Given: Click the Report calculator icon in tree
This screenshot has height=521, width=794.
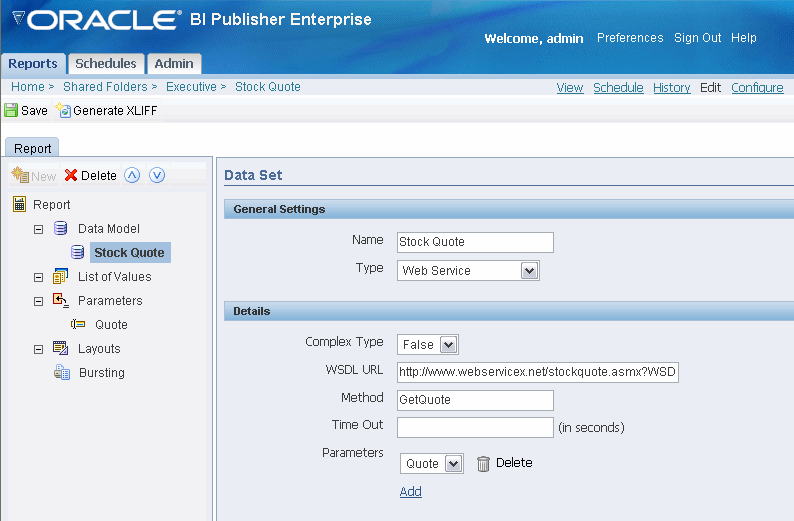Looking at the screenshot, I should (x=19, y=204).
